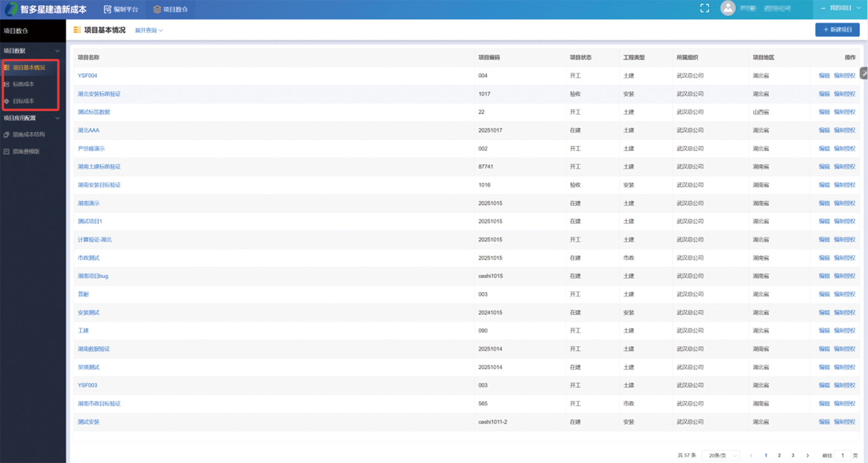Viewport: 868px width, 463px height.
Task: Click the 措施成本结构 sidebar icon
Action: [x=6, y=135]
